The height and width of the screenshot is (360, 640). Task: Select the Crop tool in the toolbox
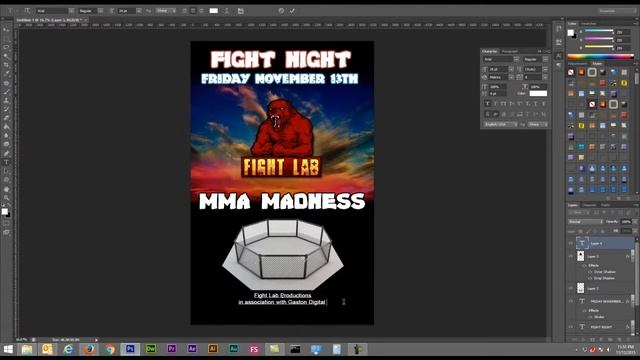(x=6, y=65)
